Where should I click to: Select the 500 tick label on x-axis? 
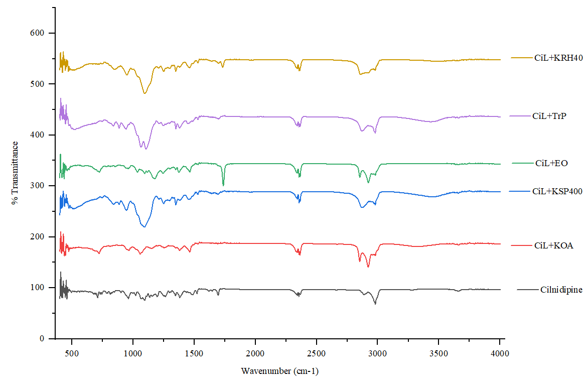72,354
